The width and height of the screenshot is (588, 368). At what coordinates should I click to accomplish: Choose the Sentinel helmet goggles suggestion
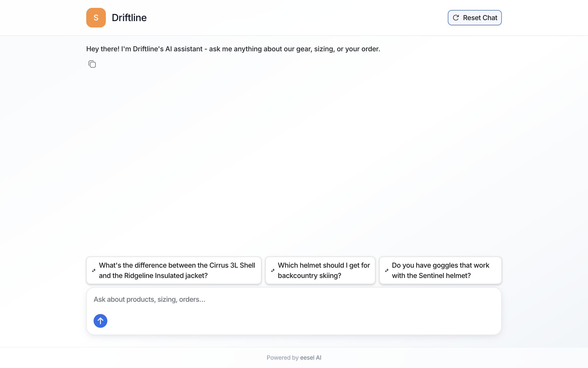coord(440,270)
